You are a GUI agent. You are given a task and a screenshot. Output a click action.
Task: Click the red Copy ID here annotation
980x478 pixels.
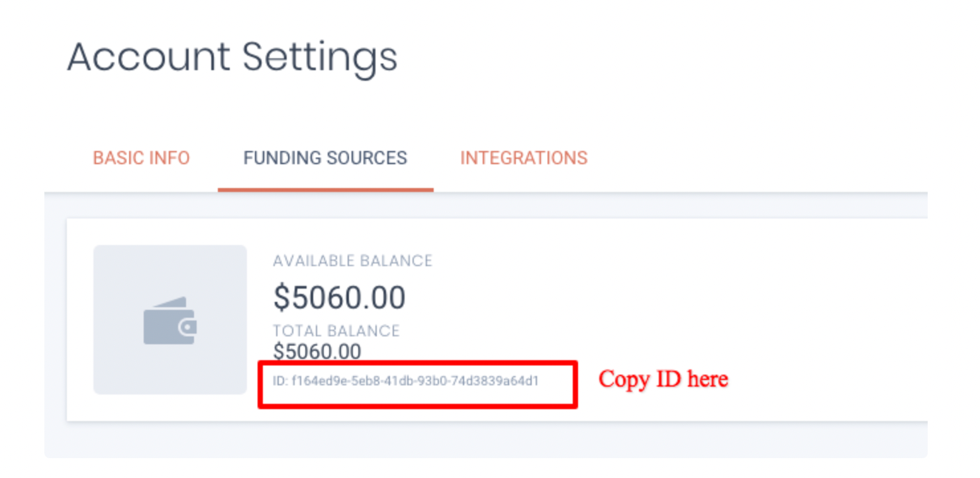[663, 379]
